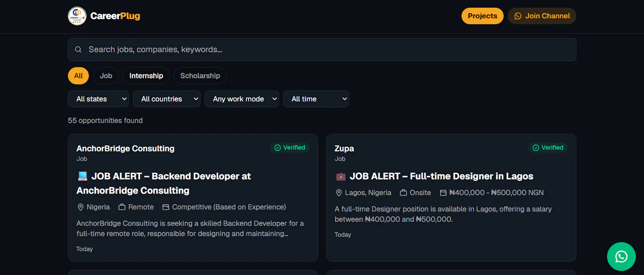
Task: Click the CareerPlug brand name
Action: (x=115, y=16)
